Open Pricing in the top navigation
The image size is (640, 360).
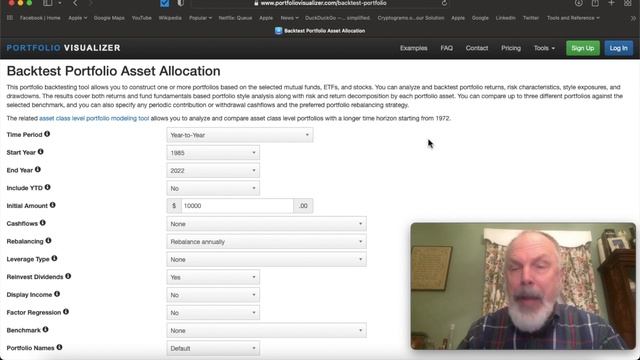pyautogui.click(x=511, y=48)
